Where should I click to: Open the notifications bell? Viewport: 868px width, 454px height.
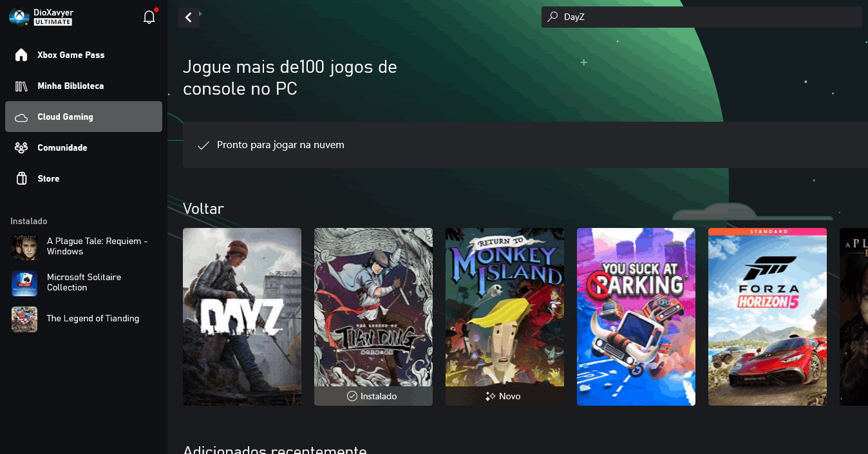pyautogui.click(x=149, y=17)
